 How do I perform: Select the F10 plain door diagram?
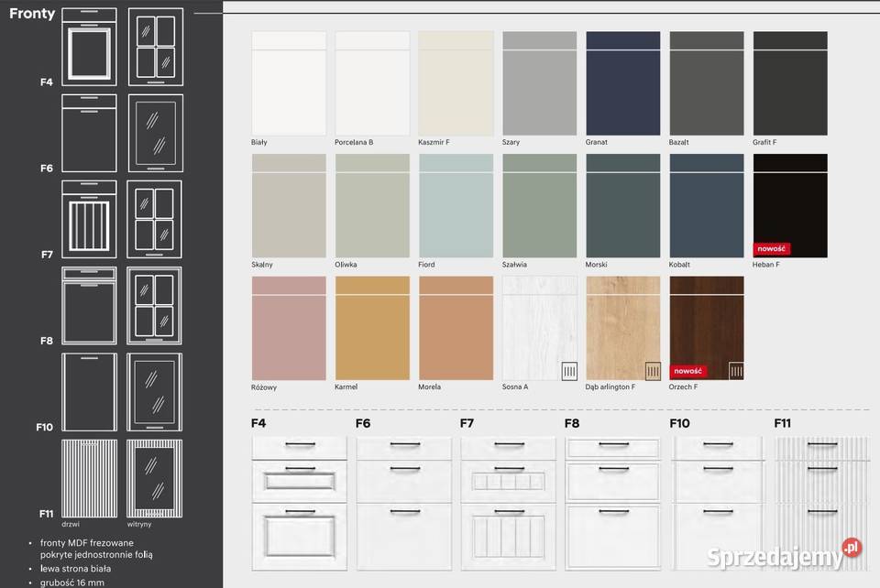coord(89,392)
